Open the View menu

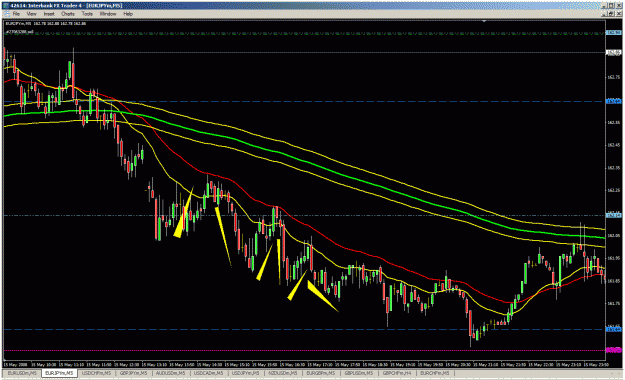(31, 14)
